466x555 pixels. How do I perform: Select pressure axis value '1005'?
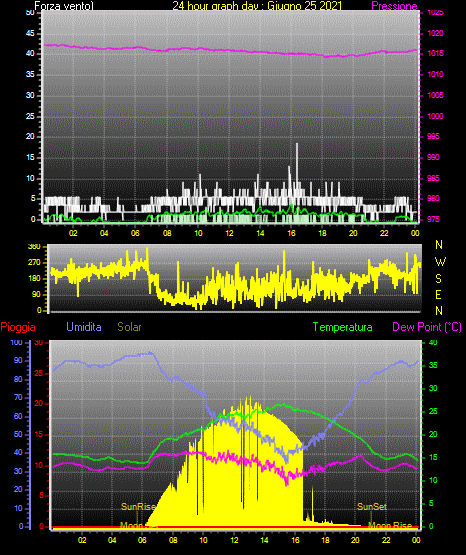[435, 95]
